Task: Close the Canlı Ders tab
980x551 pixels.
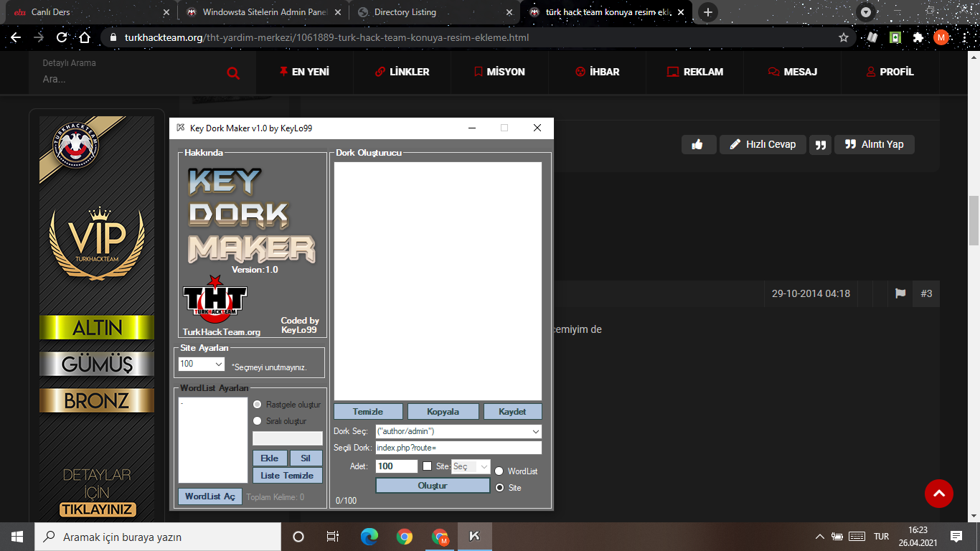Action: coord(166,12)
